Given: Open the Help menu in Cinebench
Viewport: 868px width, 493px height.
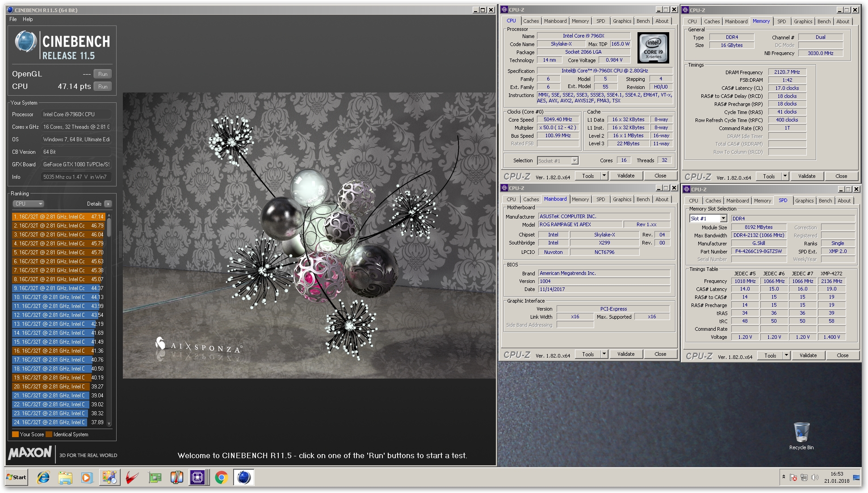Looking at the screenshot, I should click(x=28, y=19).
